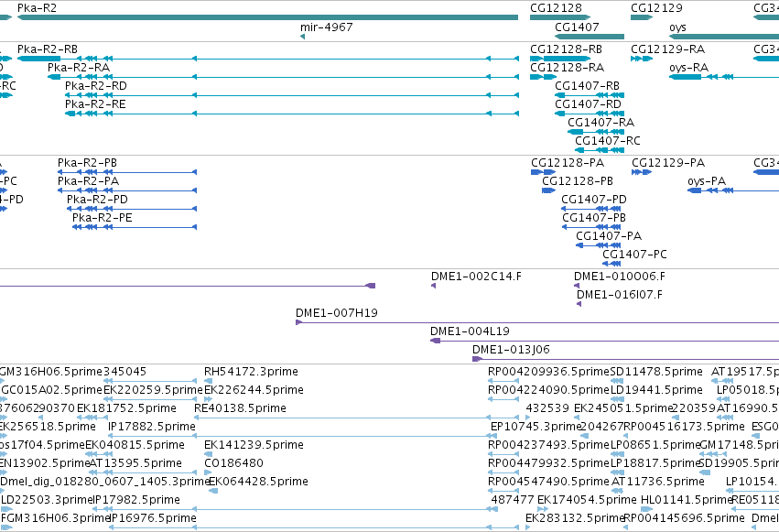Select the Pka-R2 gene label

(37, 8)
